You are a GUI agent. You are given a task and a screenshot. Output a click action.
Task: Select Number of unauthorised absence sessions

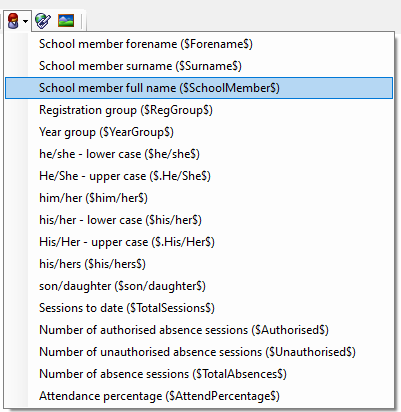tap(199, 352)
